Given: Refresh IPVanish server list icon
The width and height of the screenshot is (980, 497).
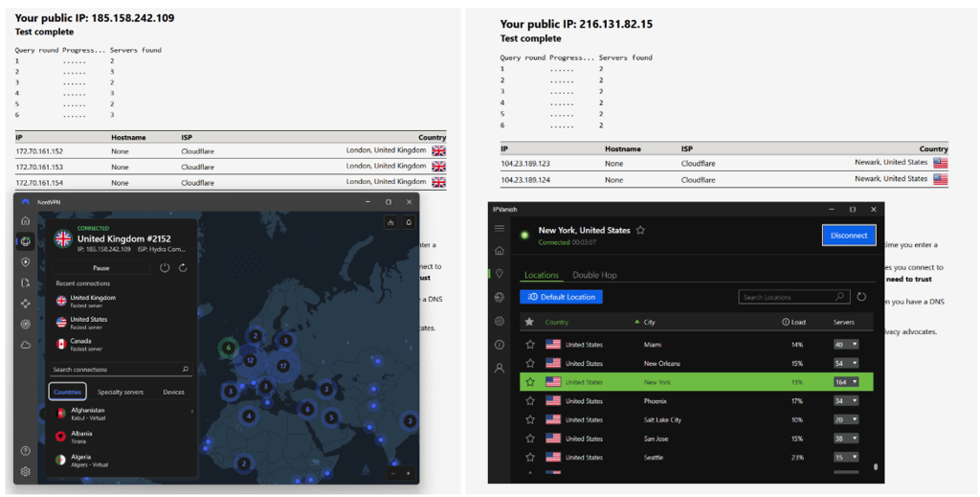Looking at the screenshot, I should 861,297.
